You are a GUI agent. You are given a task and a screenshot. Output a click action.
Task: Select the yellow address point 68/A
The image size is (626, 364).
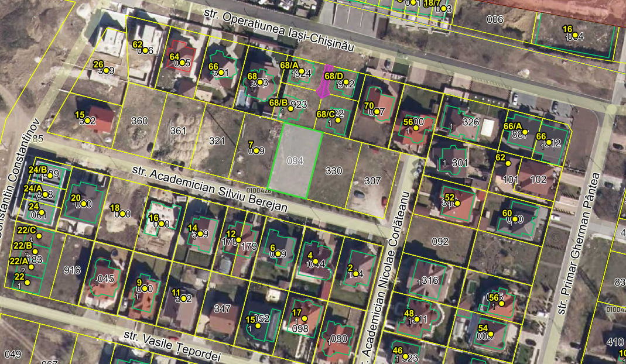pos(302,71)
